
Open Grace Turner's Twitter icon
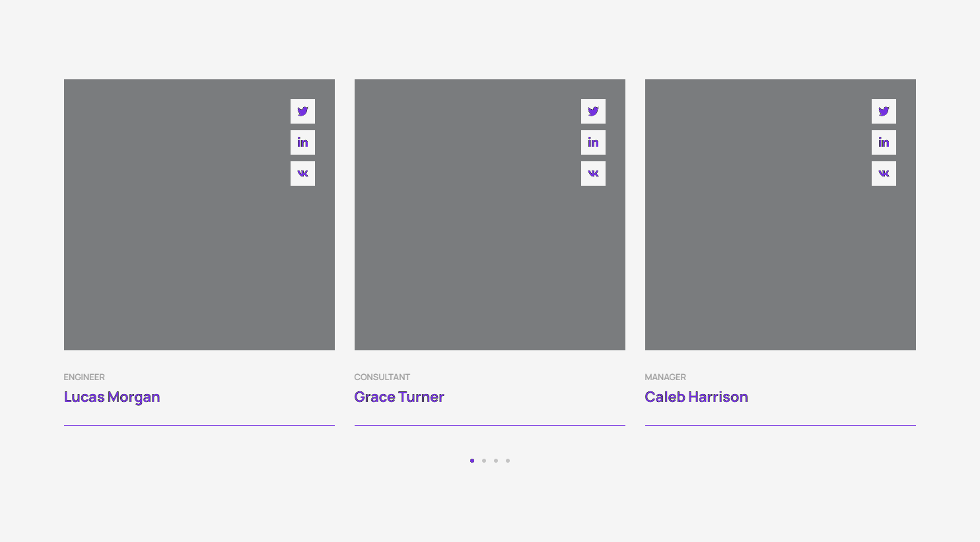click(593, 111)
